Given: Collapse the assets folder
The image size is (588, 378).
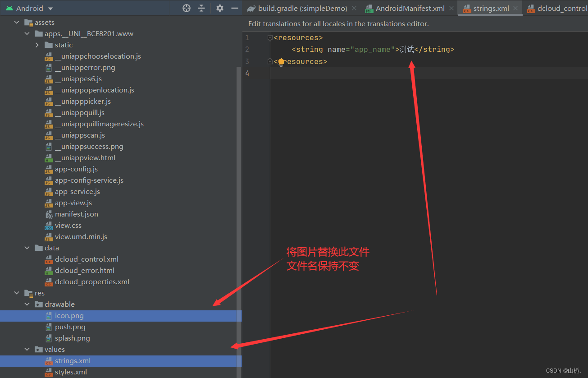Looking at the screenshot, I should 17,22.
